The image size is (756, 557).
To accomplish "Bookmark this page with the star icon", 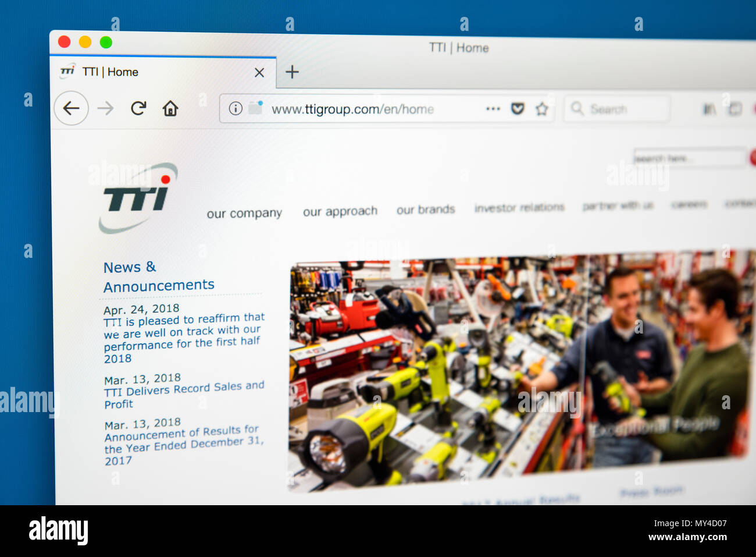I will pos(542,109).
